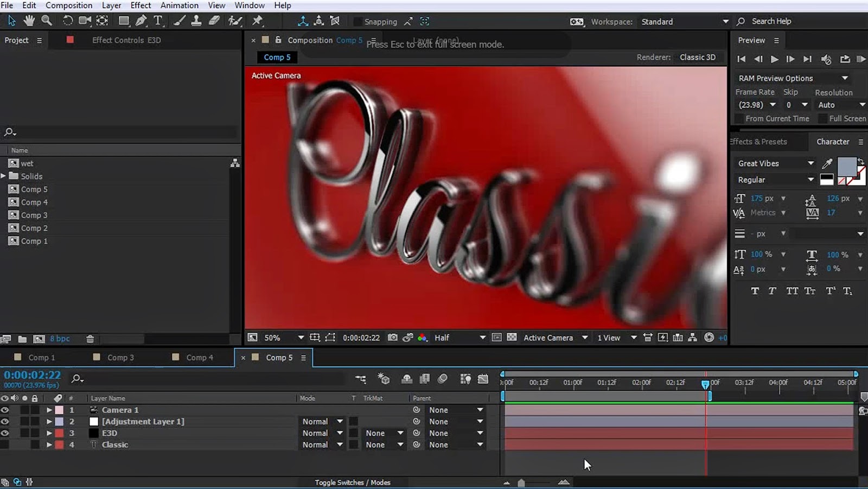Click the eyedropper in Character panel
Image resolution: width=868 pixels, height=489 pixels.
click(x=827, y=163)
